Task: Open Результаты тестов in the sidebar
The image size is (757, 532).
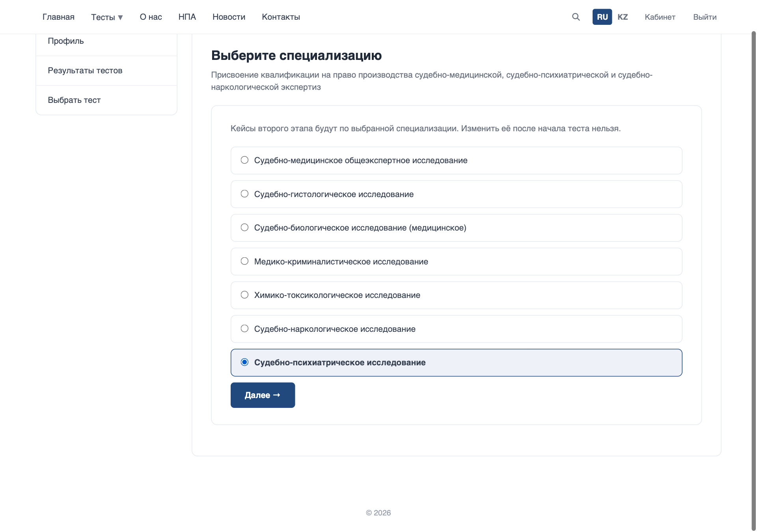Action: tap(106, 71)
